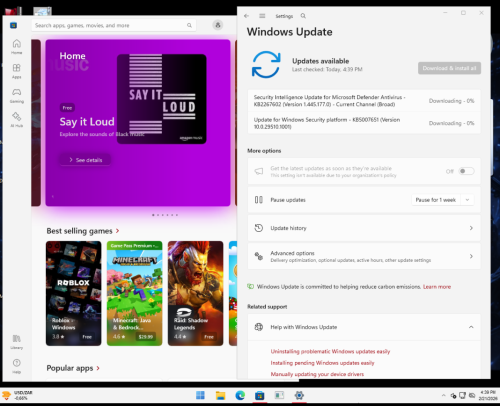This screenshot has height=406, width=500.
Task: Open AI Hub in Microsoft Store sidebar
Action: (17, 120)
